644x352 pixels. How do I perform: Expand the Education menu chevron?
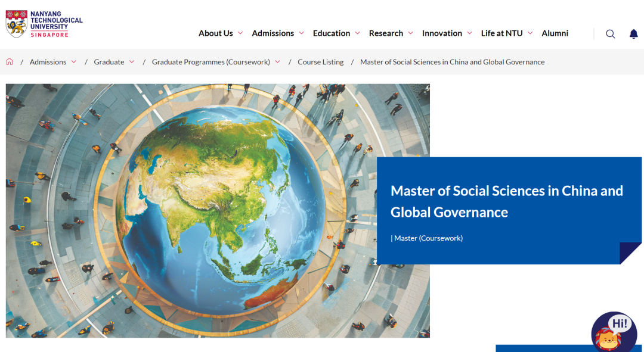[357, 33]
